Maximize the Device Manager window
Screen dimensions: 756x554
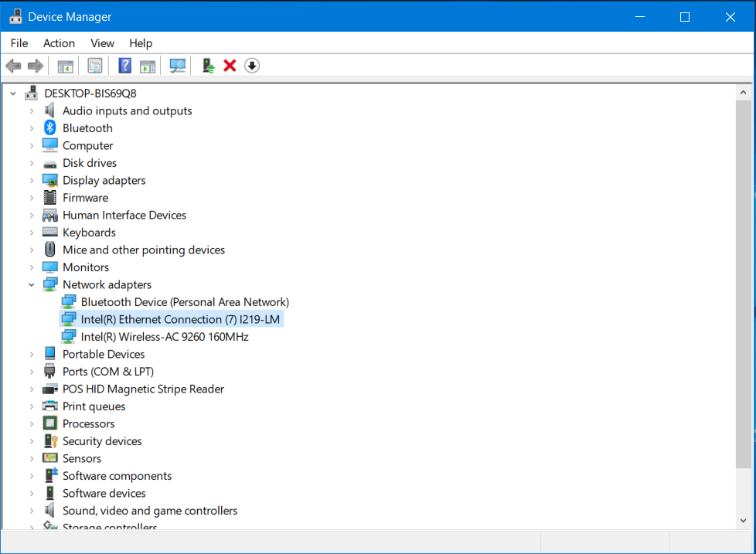(685, 17)
